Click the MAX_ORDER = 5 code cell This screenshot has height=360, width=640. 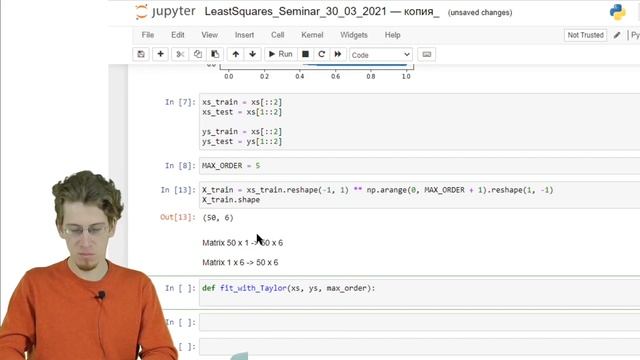pos(420,166)
